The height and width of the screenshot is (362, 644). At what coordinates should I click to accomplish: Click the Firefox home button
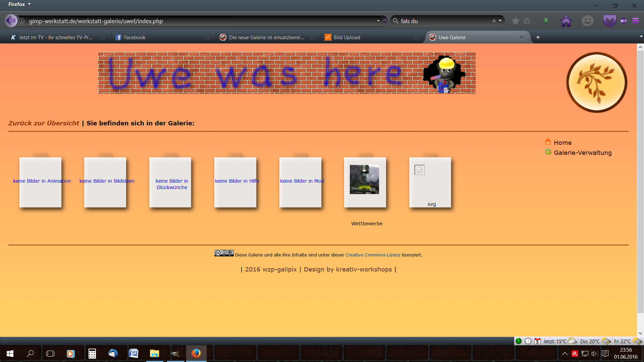566,21
